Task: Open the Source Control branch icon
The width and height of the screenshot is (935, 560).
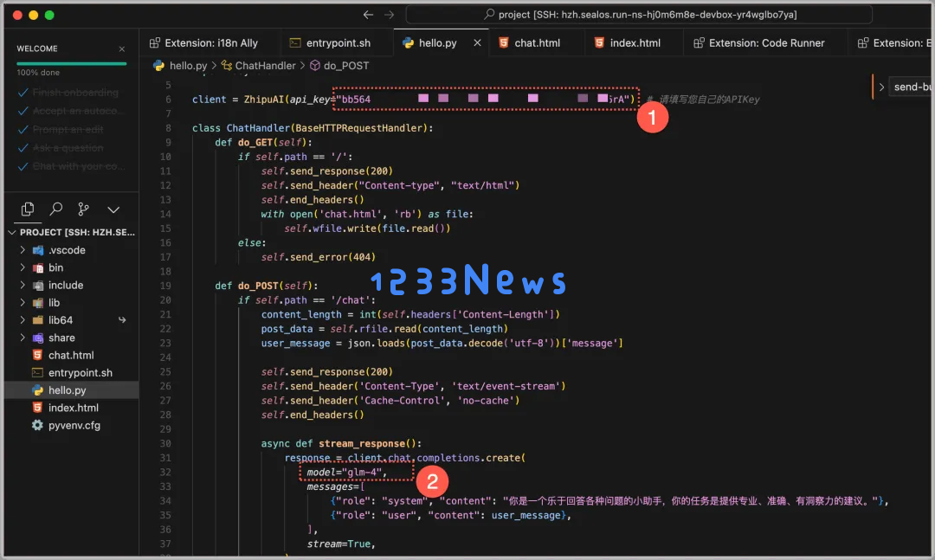Action: pos(83,209)
